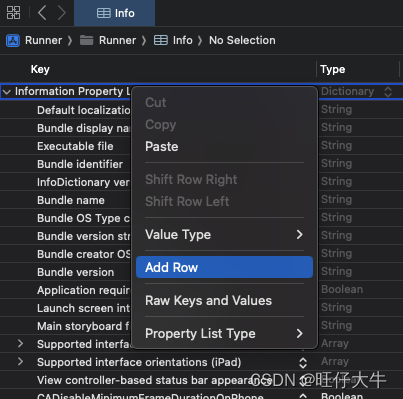The width and height of the screenshot is (403, 399).
Task: Open the Property List Type submenu
Action: [x=224, y=334]
